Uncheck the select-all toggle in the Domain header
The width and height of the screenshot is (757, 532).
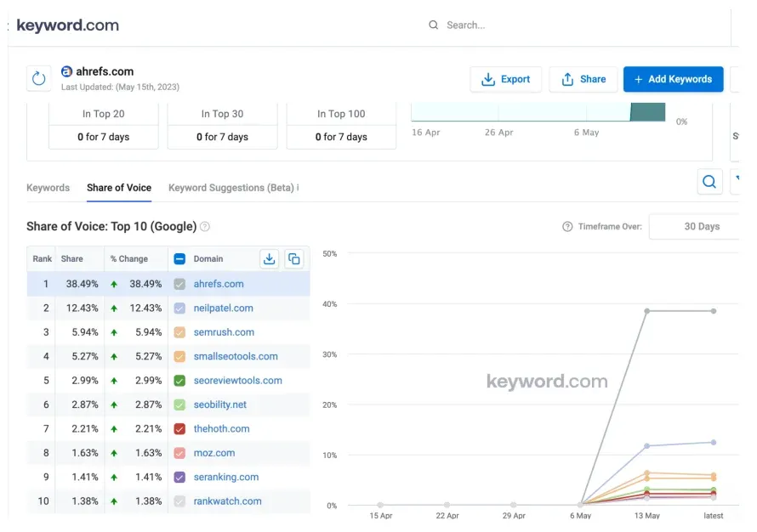[x=180, y=258]
